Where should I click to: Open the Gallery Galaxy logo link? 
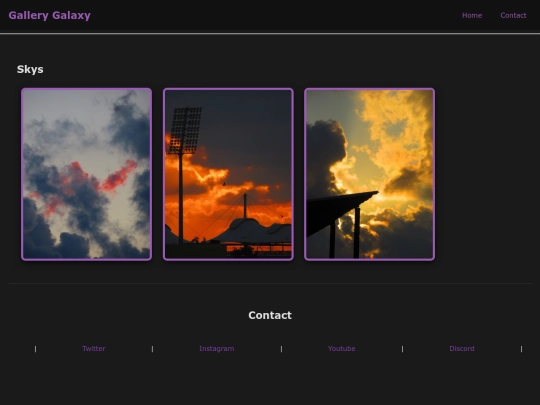[50, 15]
